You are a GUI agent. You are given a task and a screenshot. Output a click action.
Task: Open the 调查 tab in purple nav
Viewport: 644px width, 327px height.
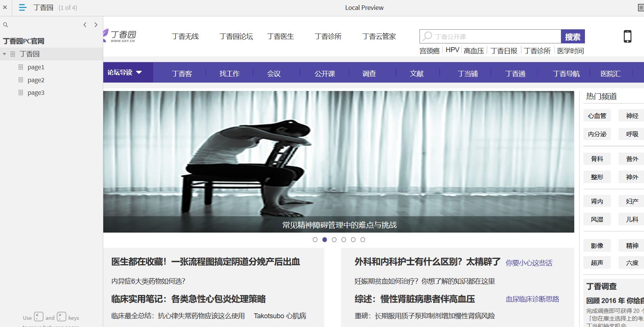point(369,73)
